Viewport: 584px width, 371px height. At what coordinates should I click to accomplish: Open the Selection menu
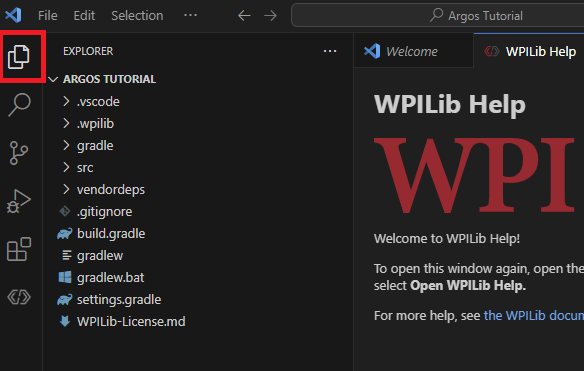(137, 16)
